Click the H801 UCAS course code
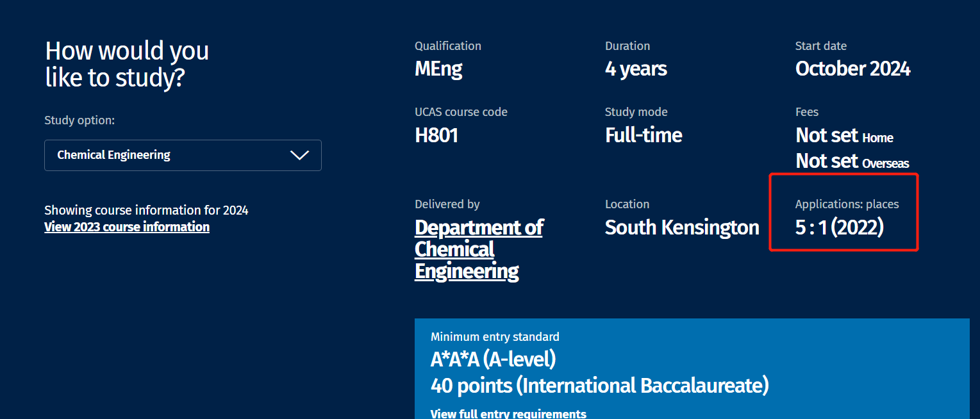 pos(436,135)
